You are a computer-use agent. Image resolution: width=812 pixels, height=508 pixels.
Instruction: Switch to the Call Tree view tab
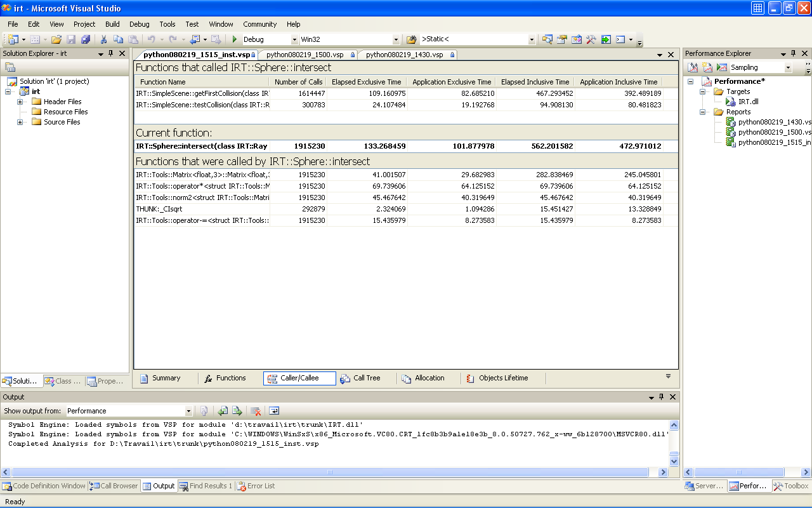pyautogui.click(x=360, y=378)
